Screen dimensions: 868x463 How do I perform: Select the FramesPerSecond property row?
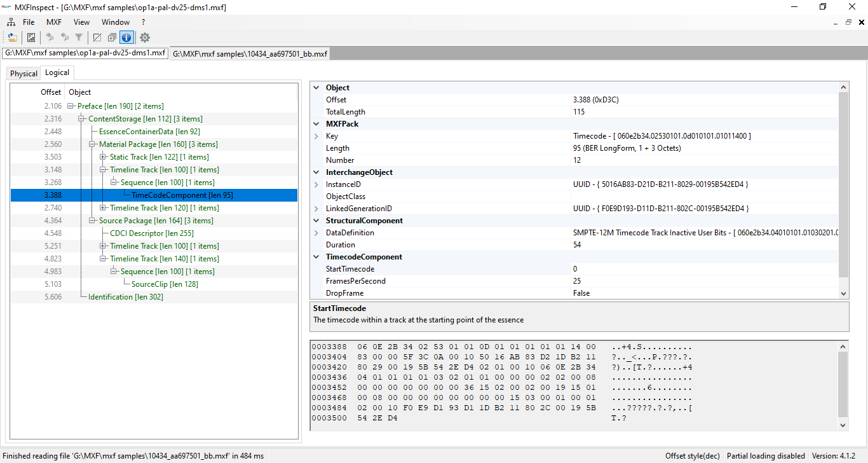(574, 281)
